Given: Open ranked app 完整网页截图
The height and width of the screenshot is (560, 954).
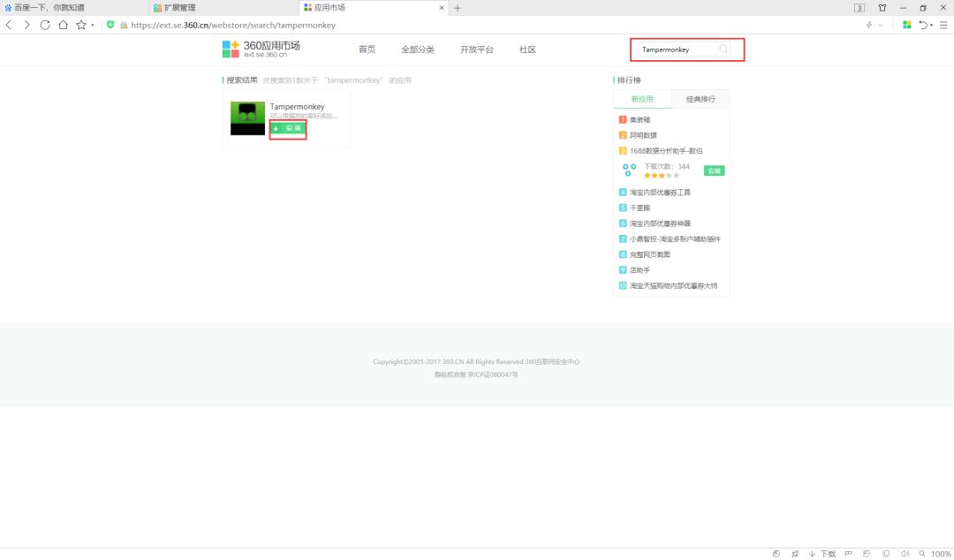Looking at the screenshot, I should coord(650,254).
